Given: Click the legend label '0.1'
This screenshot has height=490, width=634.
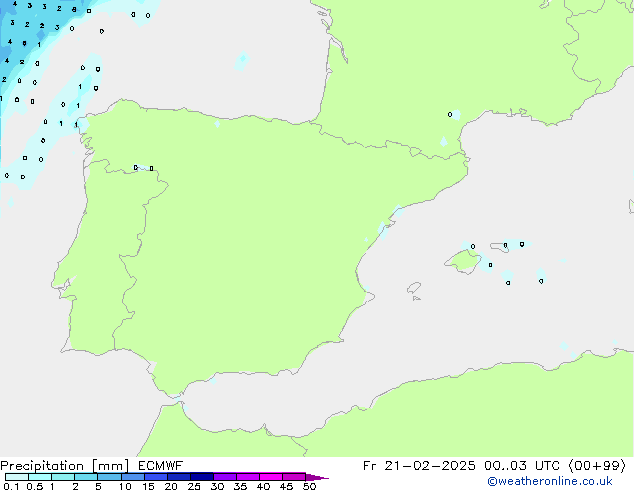Looking at the screenshot, I should coord(11,486).
